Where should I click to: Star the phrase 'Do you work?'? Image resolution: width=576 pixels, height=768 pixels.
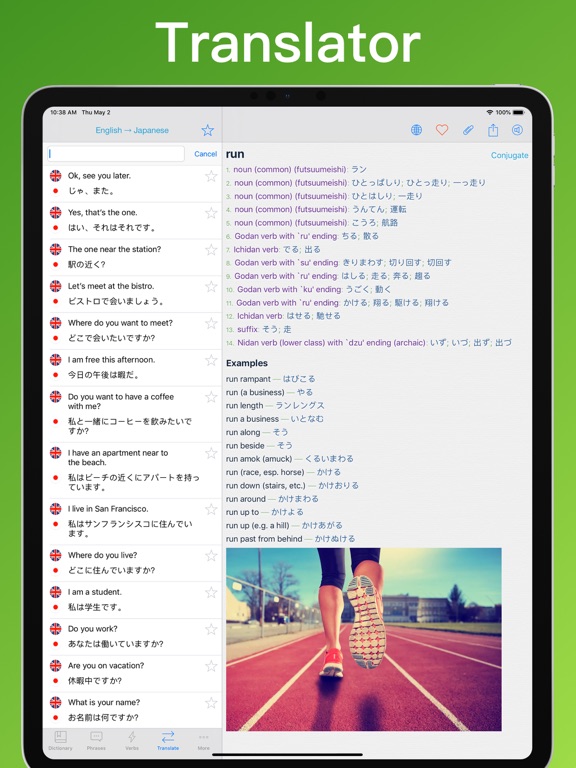[211, 629]
